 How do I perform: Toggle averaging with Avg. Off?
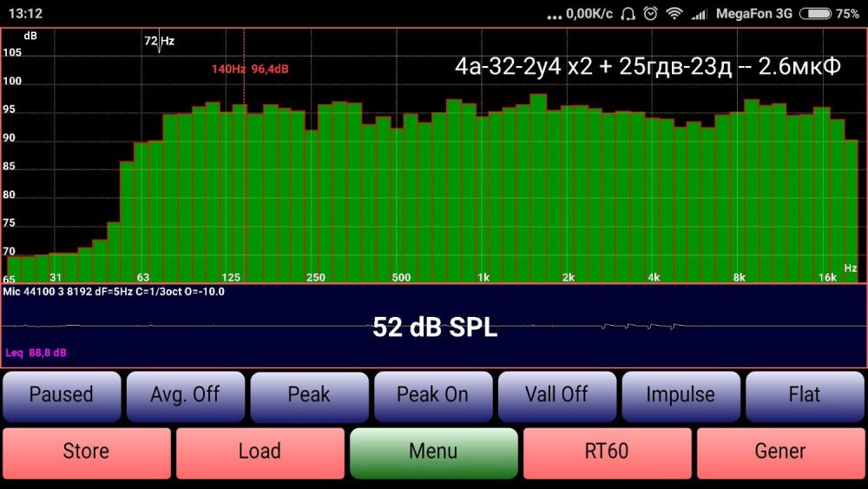tap(185, 395)
